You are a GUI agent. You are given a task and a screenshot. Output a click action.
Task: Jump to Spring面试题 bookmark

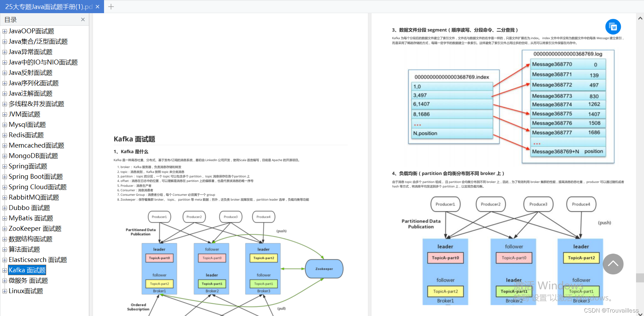pyautogui.click(x=28, y=166)
